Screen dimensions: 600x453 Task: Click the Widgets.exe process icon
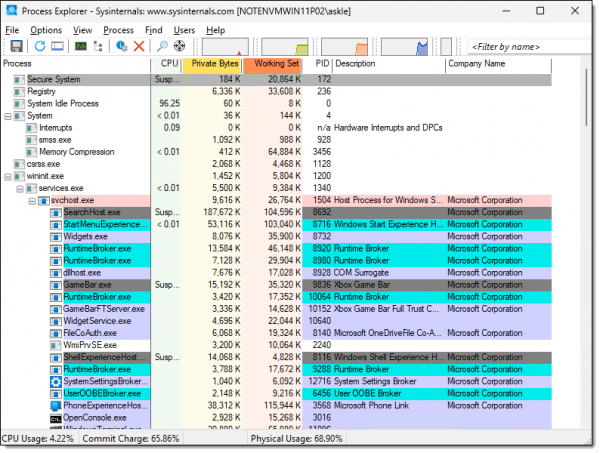point(56,237)
